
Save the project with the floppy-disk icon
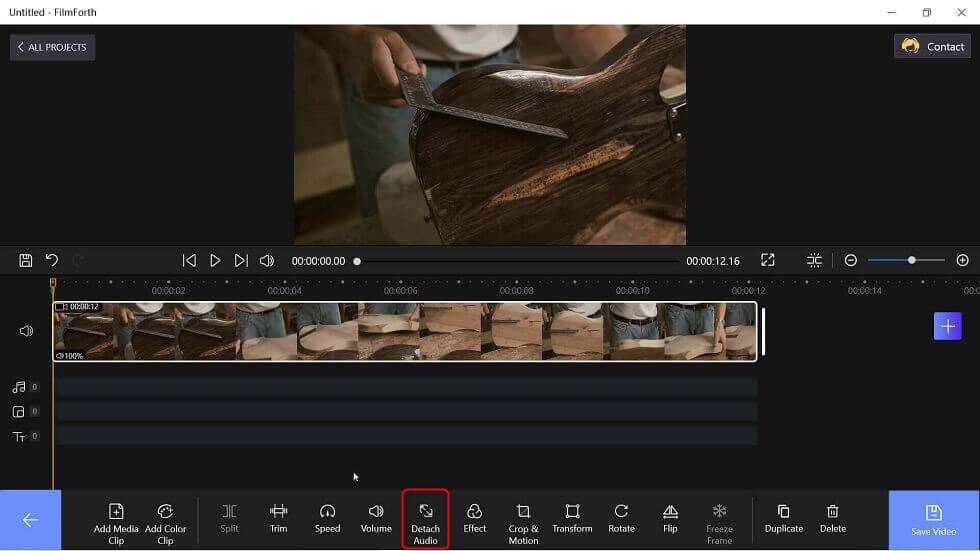(26, 261)
